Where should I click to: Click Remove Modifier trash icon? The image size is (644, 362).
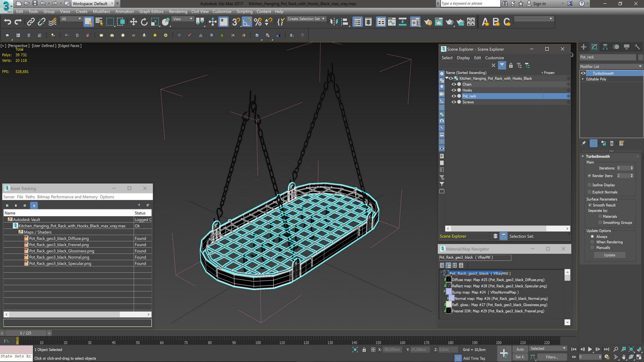coord(612,143)
